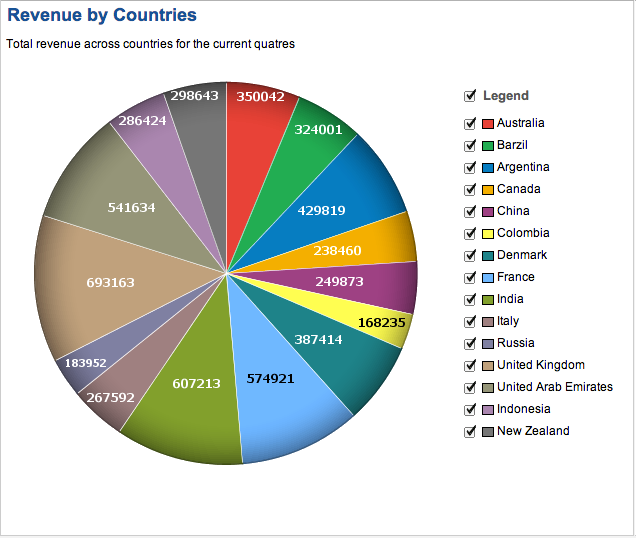The height and width of the screenshot is (538, 636).
Task: Click the Revenue by Countries title
Action: [x=102, y=15]
